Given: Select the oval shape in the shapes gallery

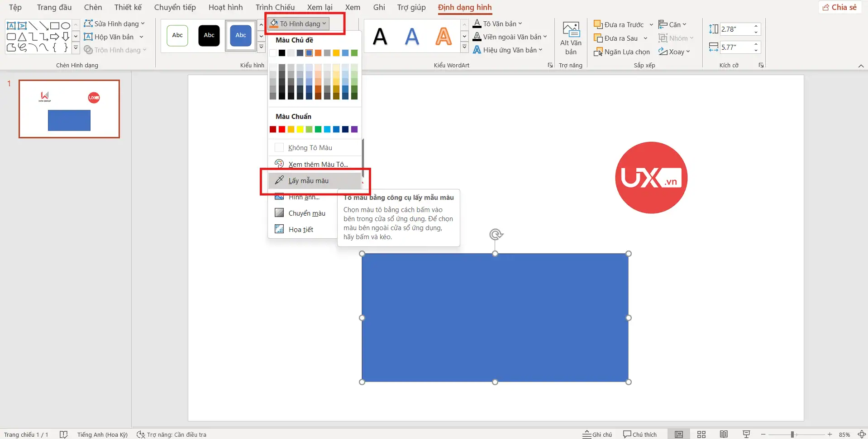Looking at the screenshot, I should tap(65, 26).
